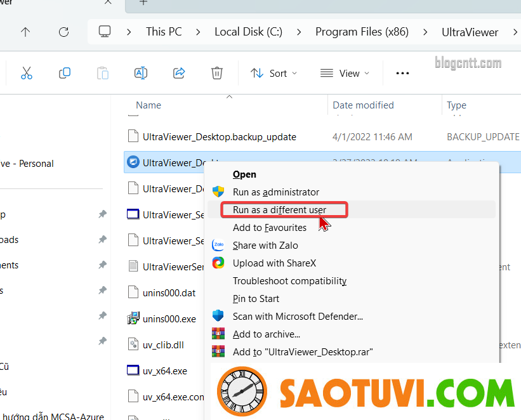Image resolution: width=521 pixels, height=420 pixels.
Task: Click the Paste clipboard icon
Action: coord(103,73)
